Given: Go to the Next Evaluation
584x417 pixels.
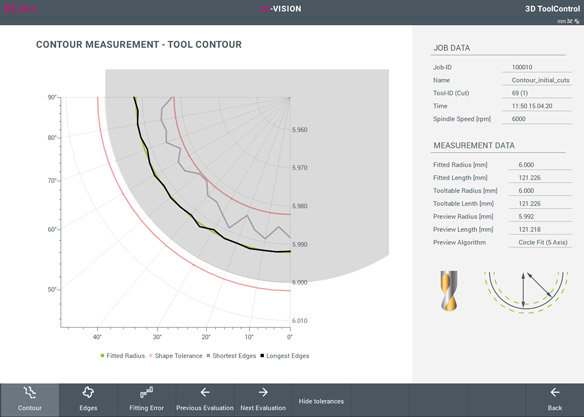Looking at the screenshot, I should [263, 400].
